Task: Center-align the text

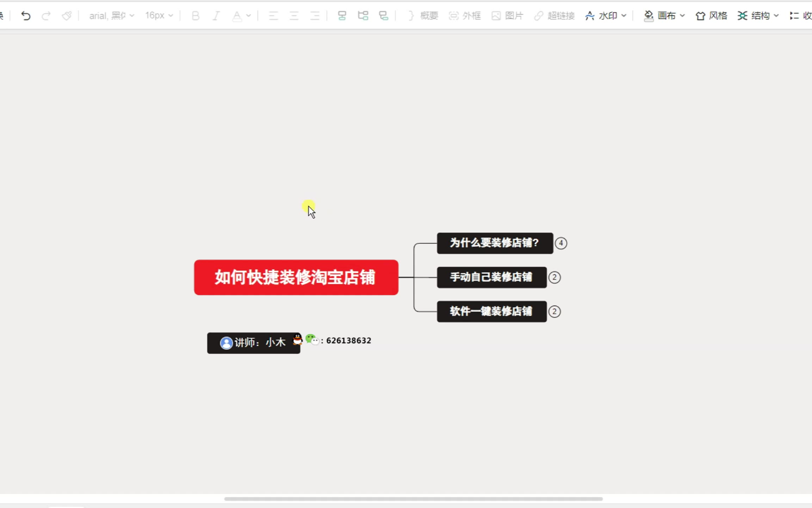Action: coord(294,16)
